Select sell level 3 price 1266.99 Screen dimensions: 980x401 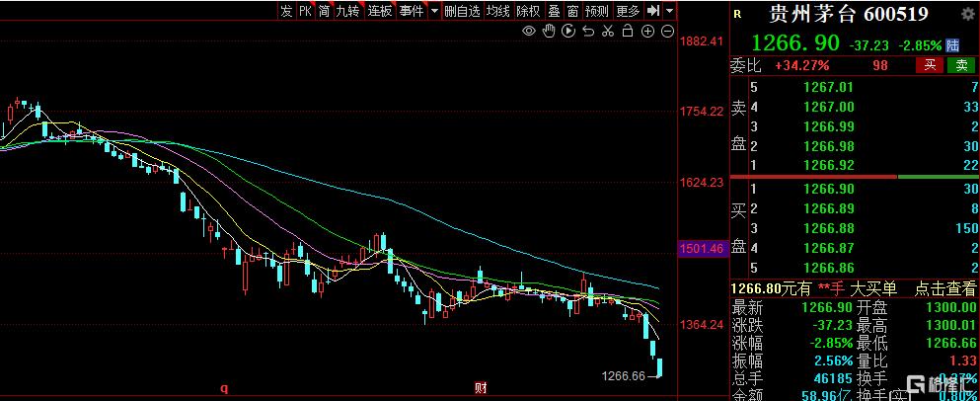(828, 127)
